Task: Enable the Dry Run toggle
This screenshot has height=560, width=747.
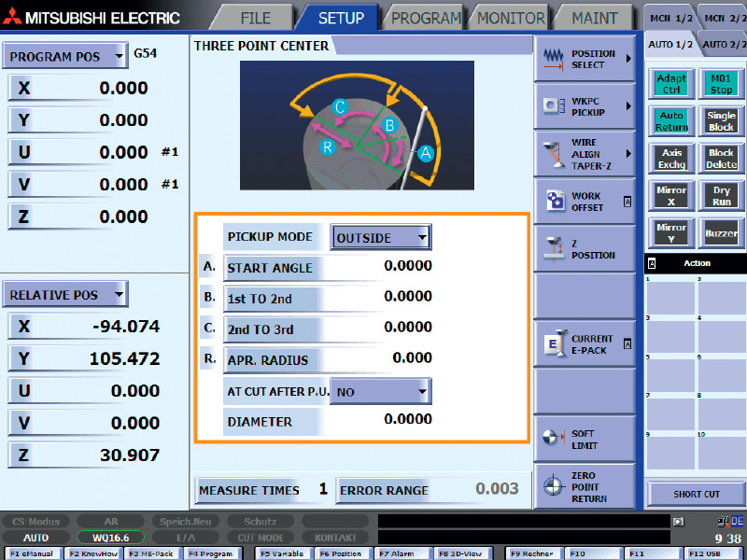Action: pyautogui.click(x=721, y=196)
